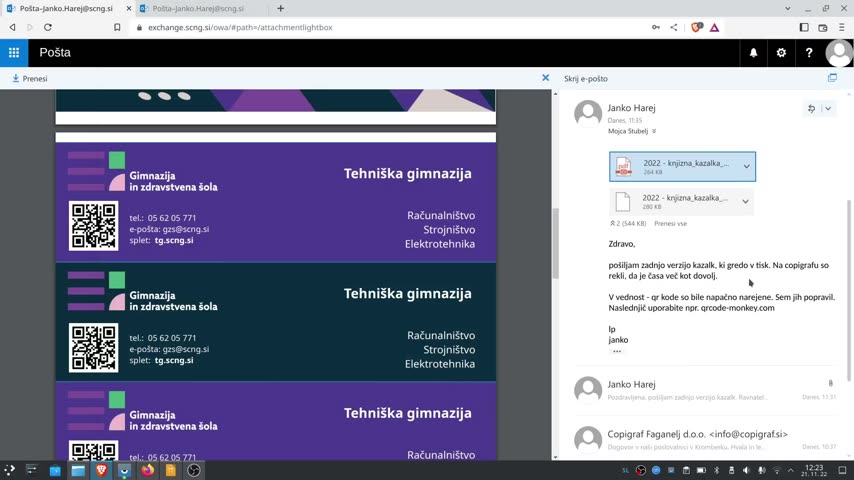This screenshot has height=480, width=854.
Task: Toggle Skrij e-pošto to hide email
Action: (x=585, y=78)
